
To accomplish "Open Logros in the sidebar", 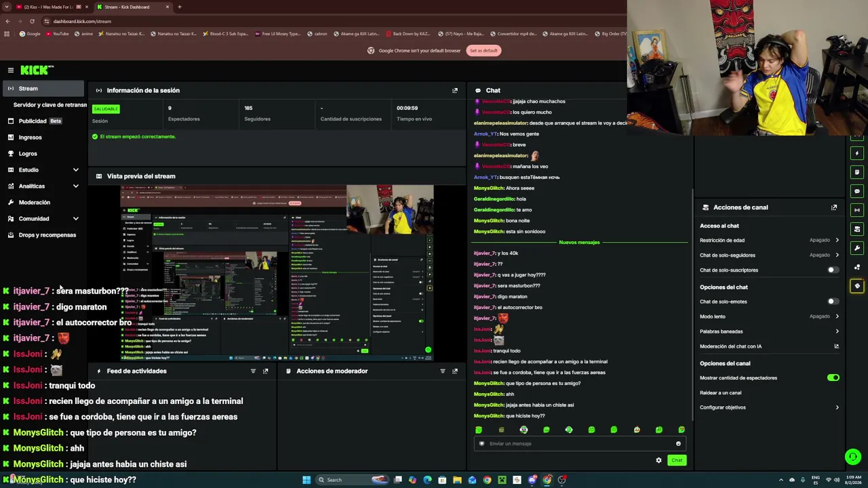I will click(x=43, y=153).
